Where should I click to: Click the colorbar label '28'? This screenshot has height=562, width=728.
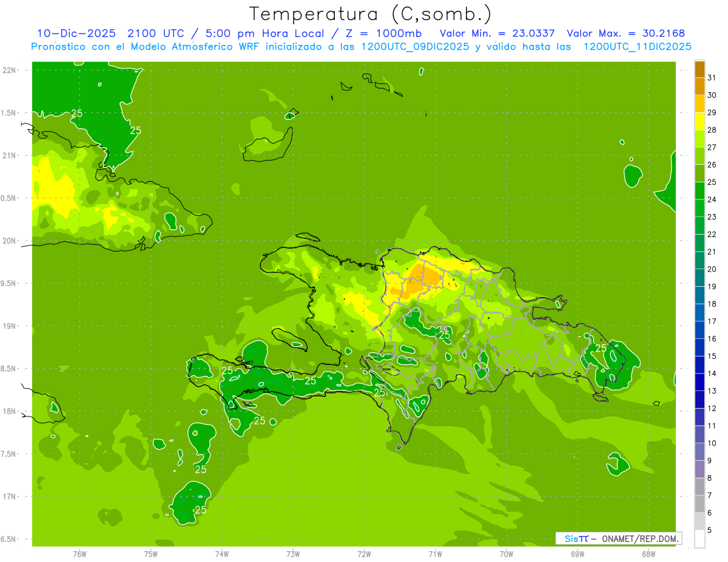coord(712,130)
